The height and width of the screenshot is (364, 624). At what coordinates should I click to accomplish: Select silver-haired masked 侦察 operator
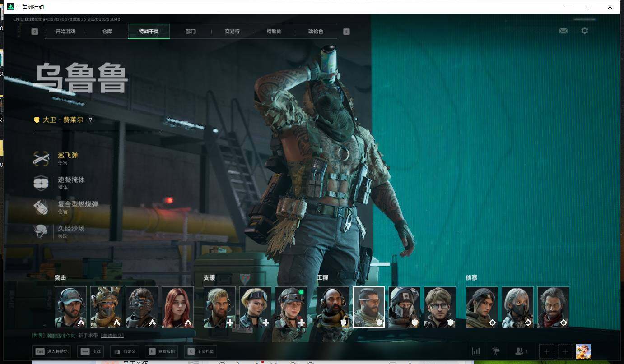517,307
